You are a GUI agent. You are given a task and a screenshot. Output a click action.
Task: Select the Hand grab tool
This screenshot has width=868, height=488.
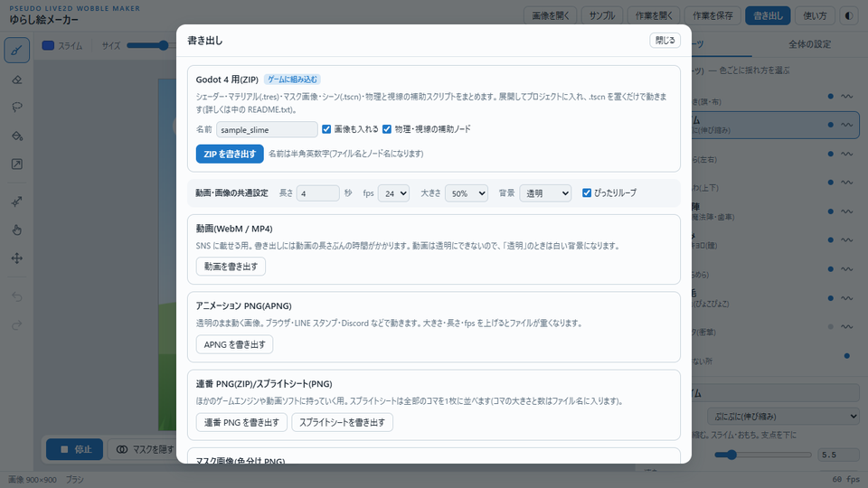(x=16, y=230)
